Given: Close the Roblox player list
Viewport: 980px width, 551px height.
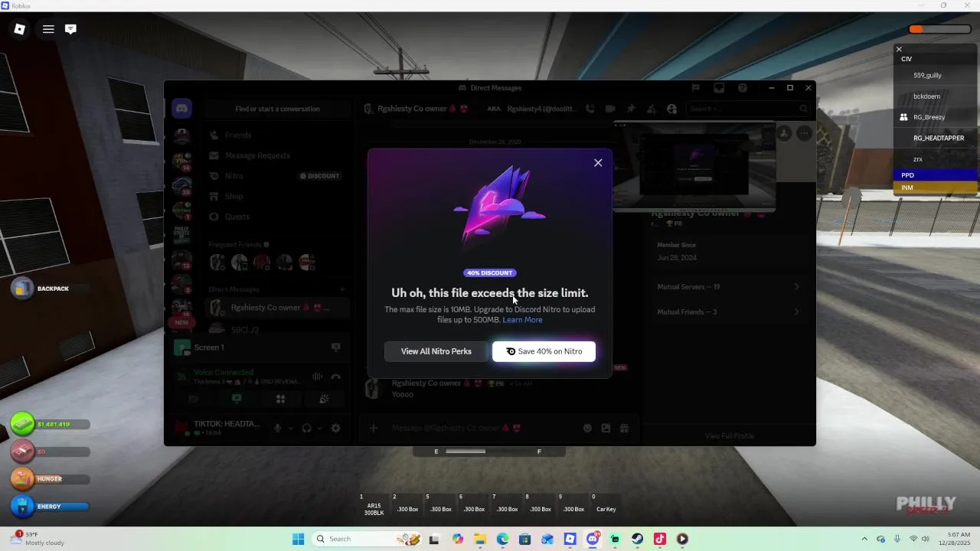Looking at the screenshot, I should [900, 49].
